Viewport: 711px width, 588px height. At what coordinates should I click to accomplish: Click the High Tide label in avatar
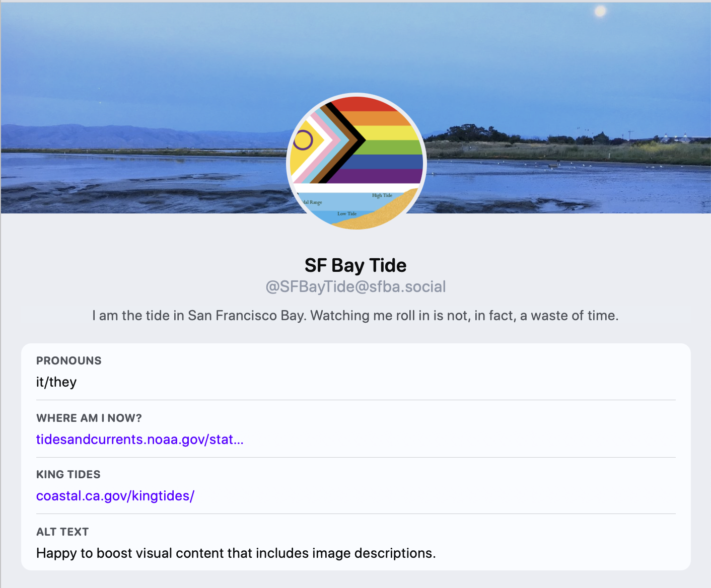coord(382,195)
